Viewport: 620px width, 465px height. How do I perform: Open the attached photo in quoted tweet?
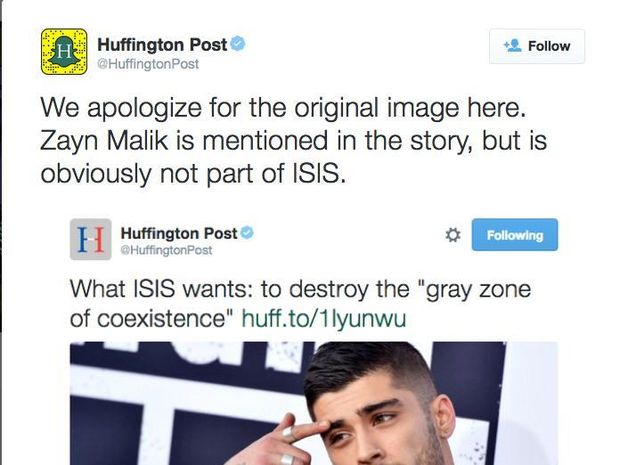[314, 403]
